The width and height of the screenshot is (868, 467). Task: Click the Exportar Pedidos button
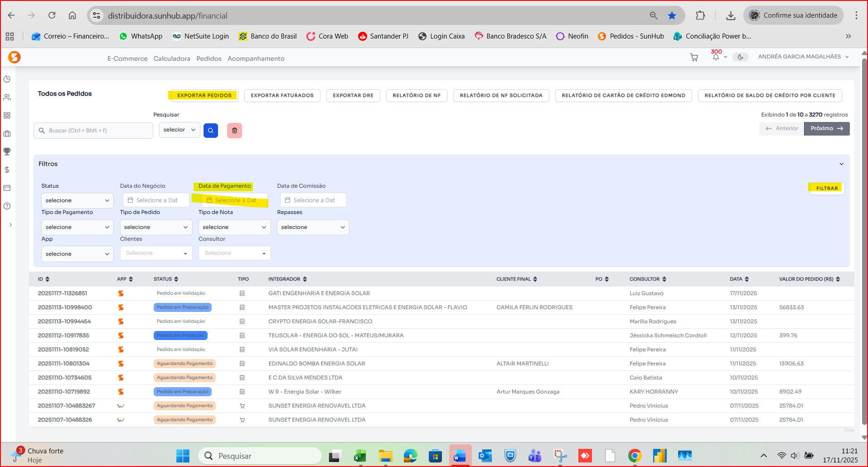(204, 95)
